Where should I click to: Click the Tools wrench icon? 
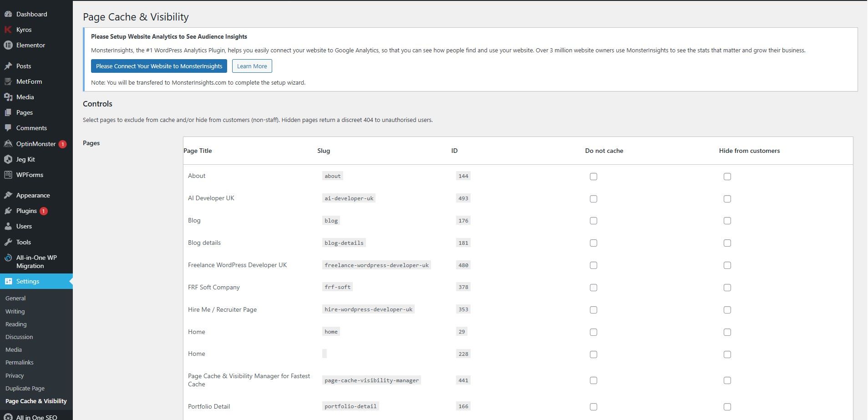pos(8,242)
